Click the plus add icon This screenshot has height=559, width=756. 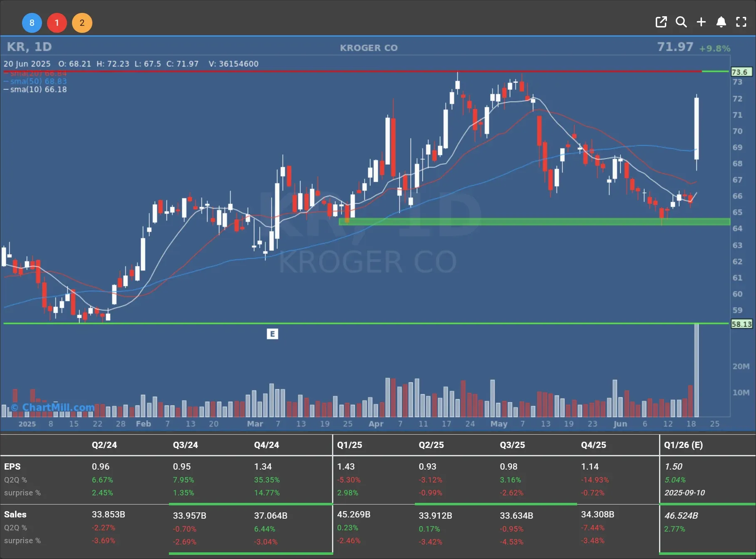[x=701, y=22]
